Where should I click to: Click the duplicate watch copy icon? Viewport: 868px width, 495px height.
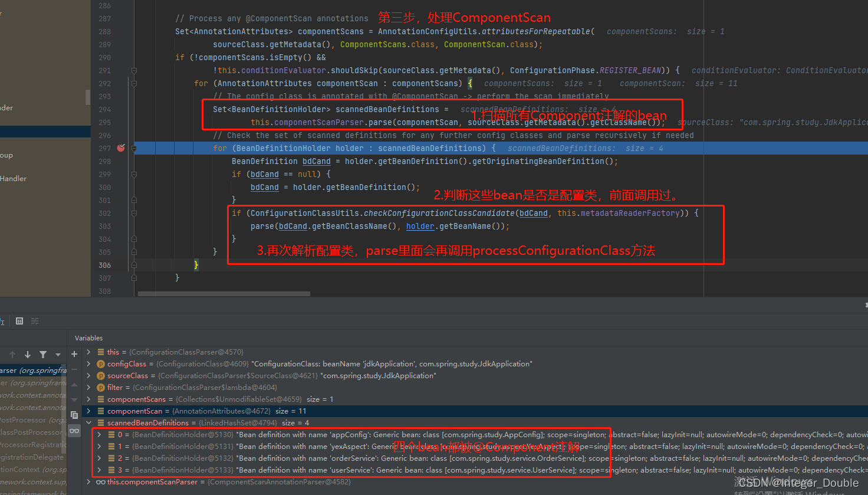(x=74, y=415)
